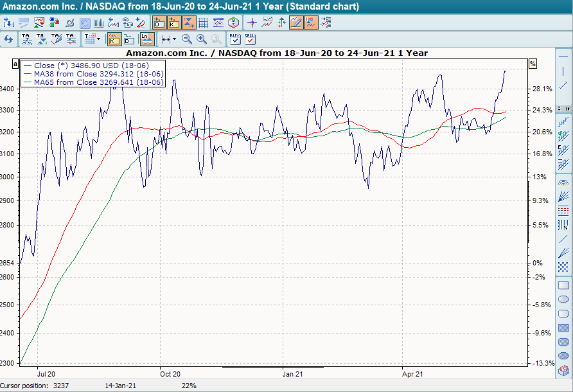Click the BS buy/sell signals icon
573x392 pixels.
tap(233, 22)
